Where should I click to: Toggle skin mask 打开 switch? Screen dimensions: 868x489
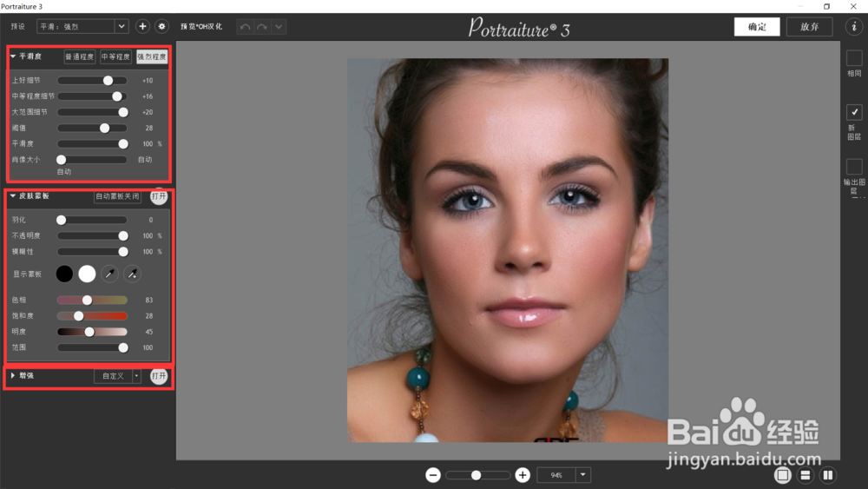click(159, 196)
